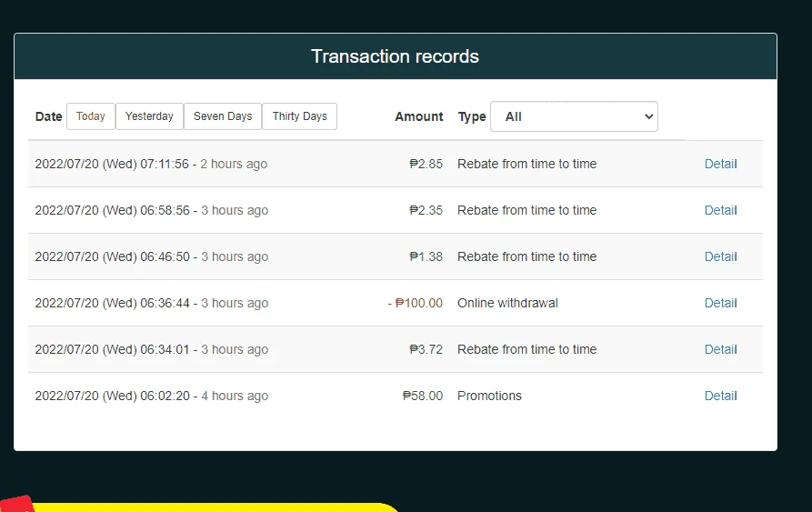Open Detail for the ₱2.85 rebate

click(x=720, y=164)
